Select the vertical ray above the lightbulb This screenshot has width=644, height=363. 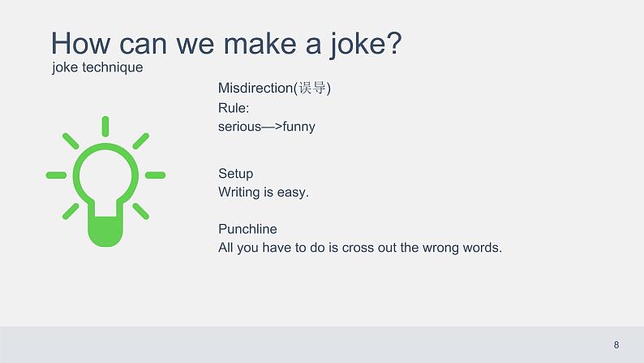[x=105, y=126]
